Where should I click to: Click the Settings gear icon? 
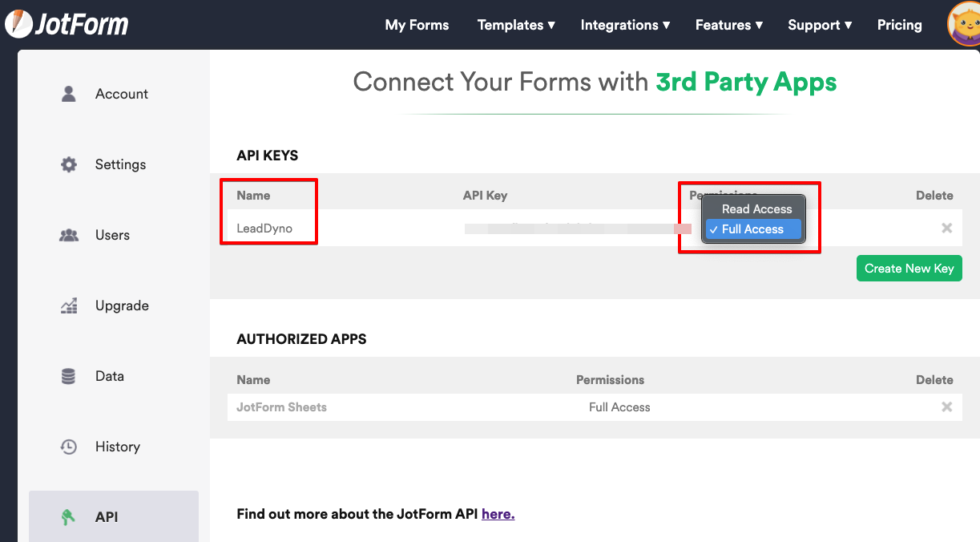69,164
